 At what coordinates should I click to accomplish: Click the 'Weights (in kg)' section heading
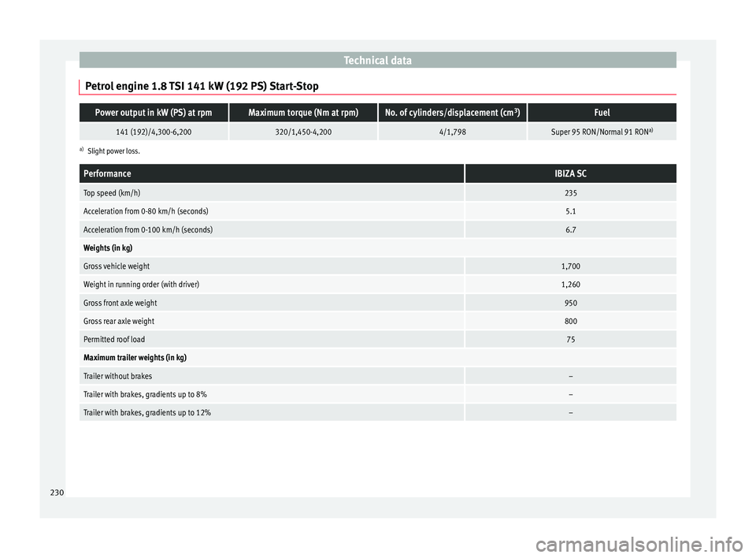[x=108, y=248]
